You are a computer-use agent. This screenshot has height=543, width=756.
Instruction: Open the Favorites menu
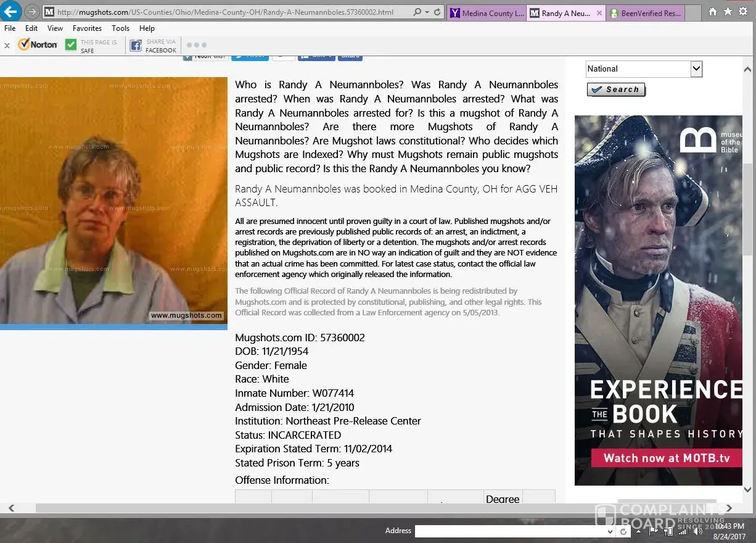pyautogui.click(x=87, y=28)
